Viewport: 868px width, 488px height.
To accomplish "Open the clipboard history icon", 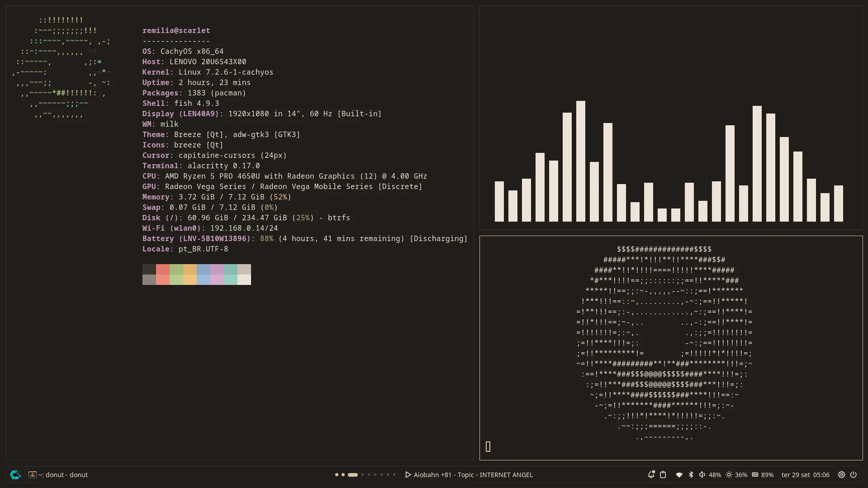I will click(663, 475).
